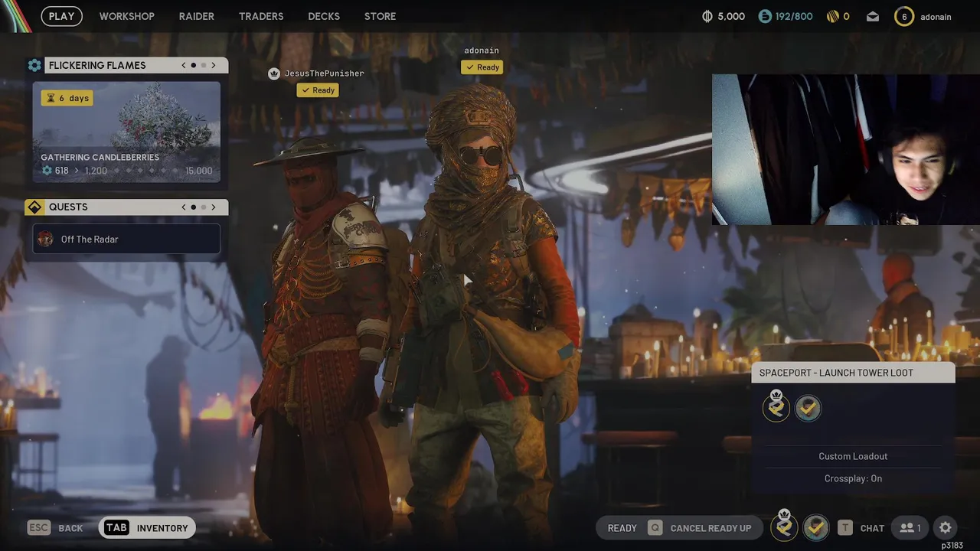Open the settings gear
This screenshot has height=551, width=980.
[x=946, y=527]
